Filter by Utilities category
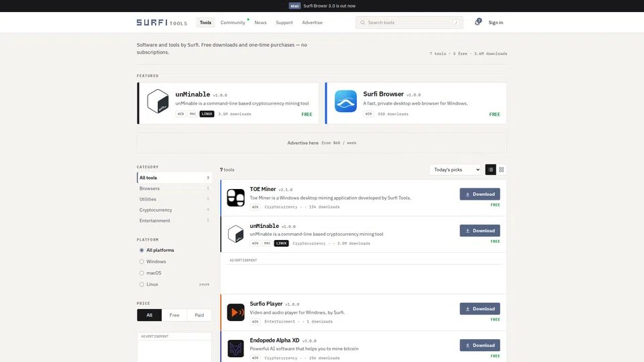The width and height of the screenshot is (644, 362). [174, 199]
